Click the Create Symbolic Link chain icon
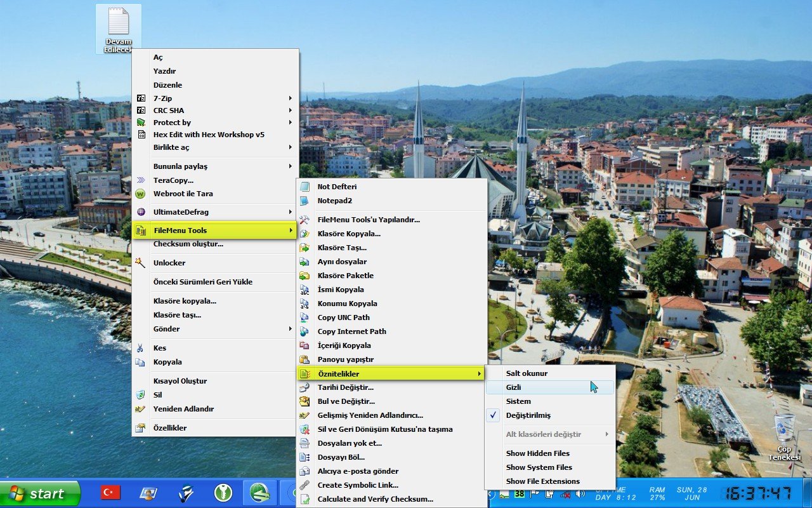Screen dimensions: 812x508 pos(304,485)
